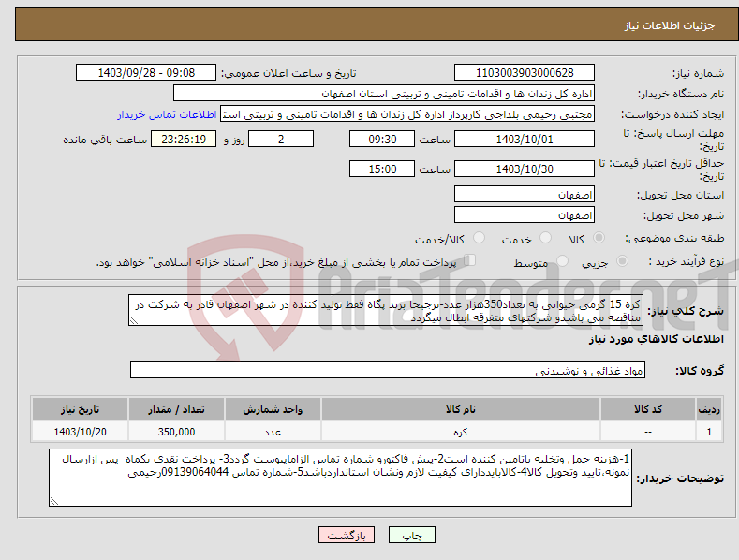This screenshot has width=739, height=560.
Task: Click the general need description text area
Action: click(x=386, y=310)
